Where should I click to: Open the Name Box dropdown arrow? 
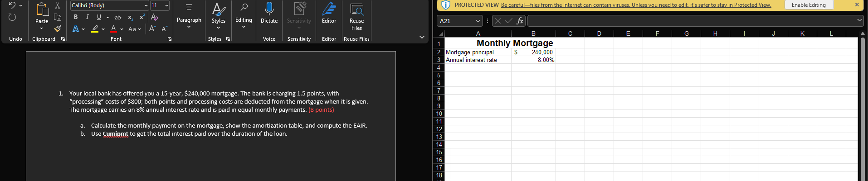(x=478, y=21)
